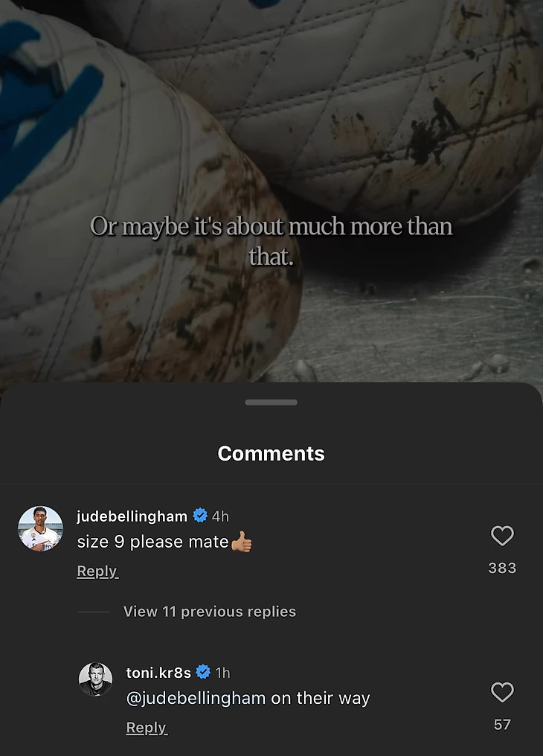Open toni.kr8s's profile picture
Viewport: 543px width, 756px height.
pyautogui.click(x=95, y=679)
